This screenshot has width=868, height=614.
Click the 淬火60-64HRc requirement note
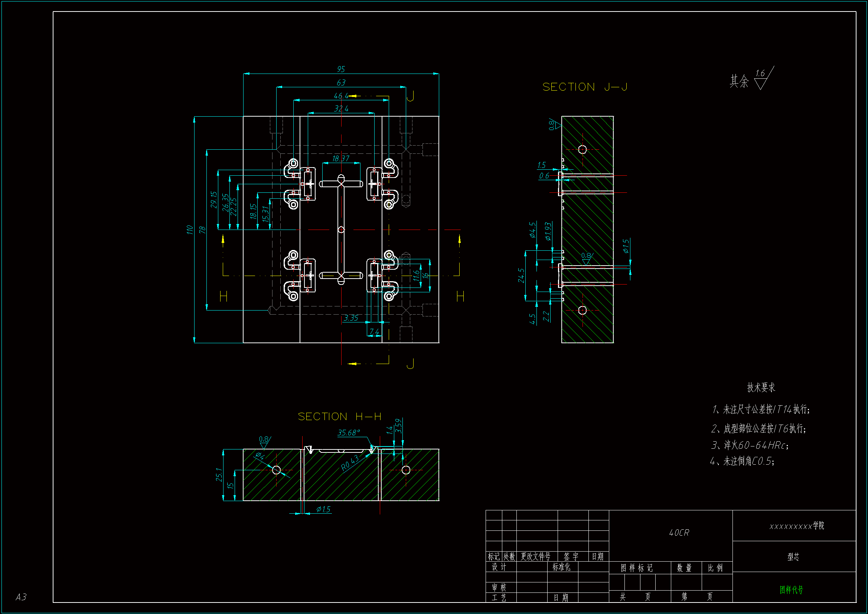point(750,445)
